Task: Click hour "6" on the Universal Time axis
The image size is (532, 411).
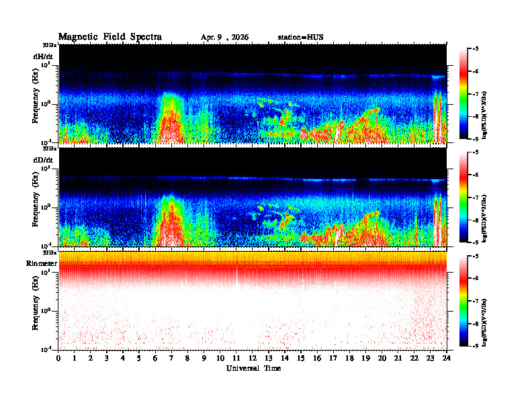Action: click(155, 358)
